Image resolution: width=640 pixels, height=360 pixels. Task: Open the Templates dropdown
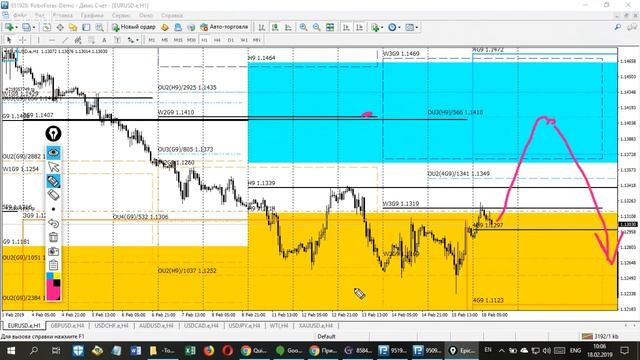[x=411, y=27]
